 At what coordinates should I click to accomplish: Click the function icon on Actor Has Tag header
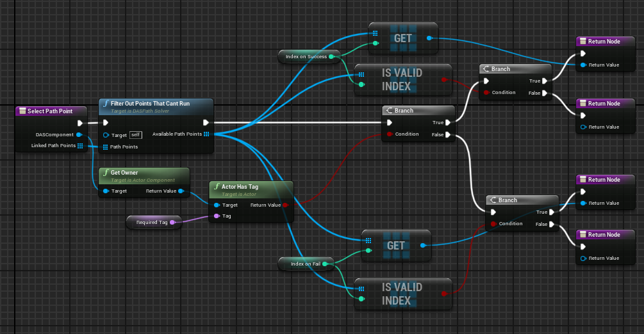coord(216,186)
